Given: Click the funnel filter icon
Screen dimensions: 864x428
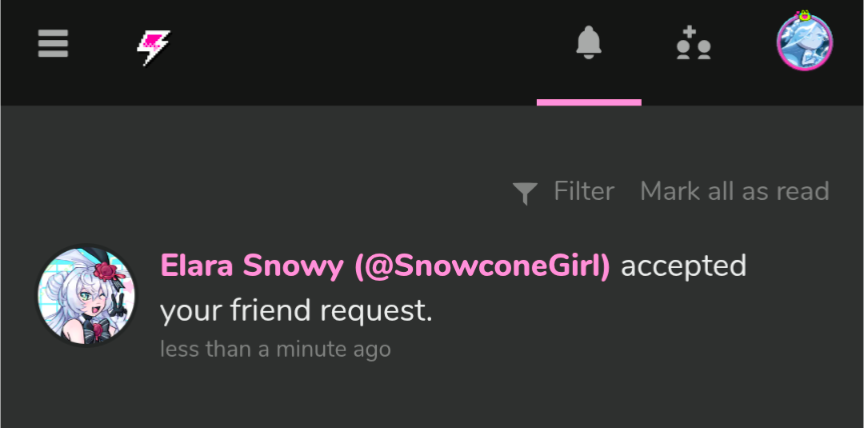Looking at the screenshot, I should (525, 192).
